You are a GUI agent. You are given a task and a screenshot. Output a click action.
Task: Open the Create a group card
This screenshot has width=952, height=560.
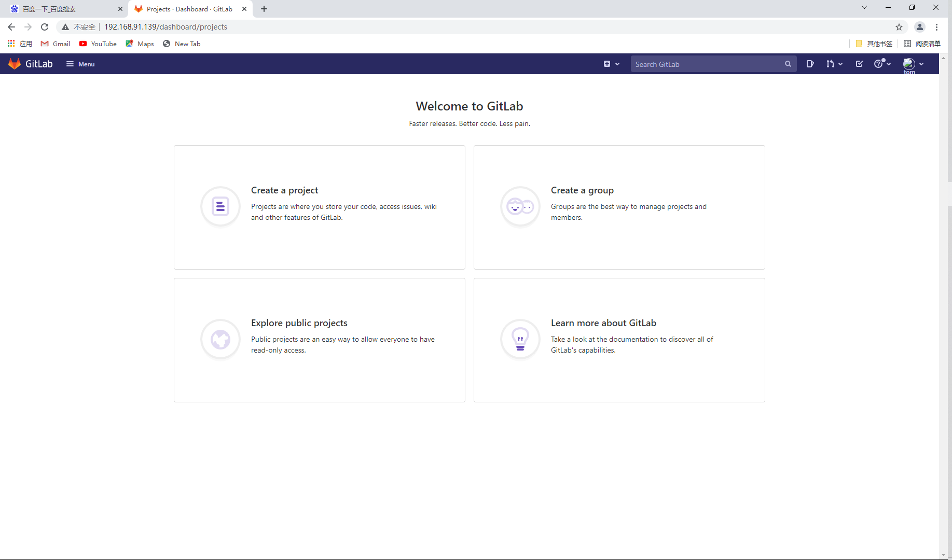point(619,207)
